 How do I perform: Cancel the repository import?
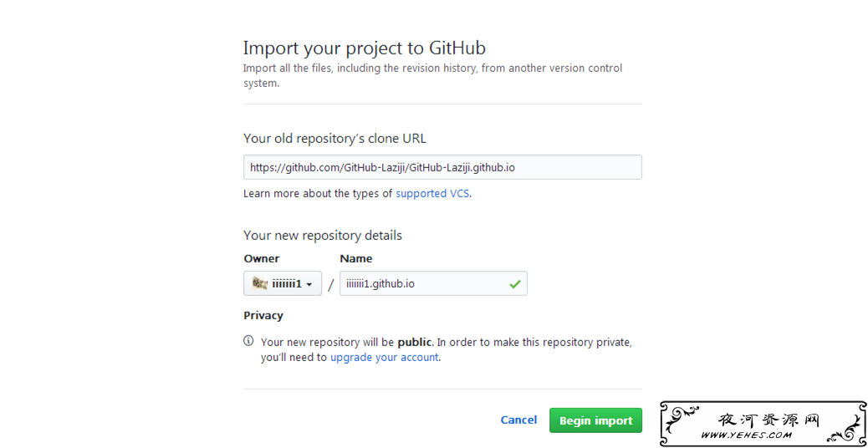pyautogui.click(x=518, y=420)
